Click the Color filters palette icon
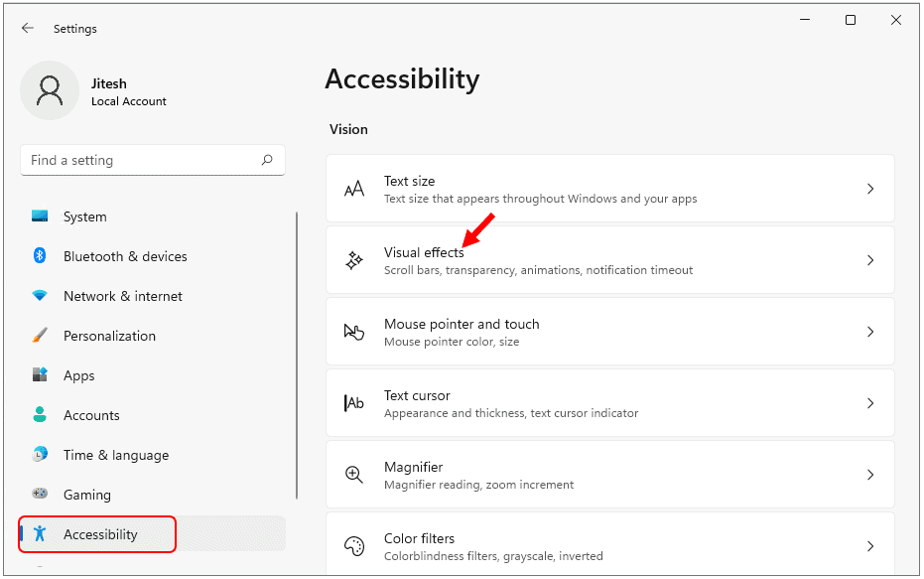Image resolution: width=924 pixels, height=579 pixels. pos(354,546)
